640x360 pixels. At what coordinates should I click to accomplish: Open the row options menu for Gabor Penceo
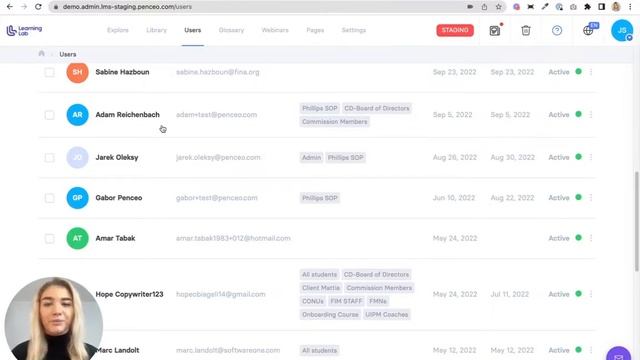tap(591, 198)
